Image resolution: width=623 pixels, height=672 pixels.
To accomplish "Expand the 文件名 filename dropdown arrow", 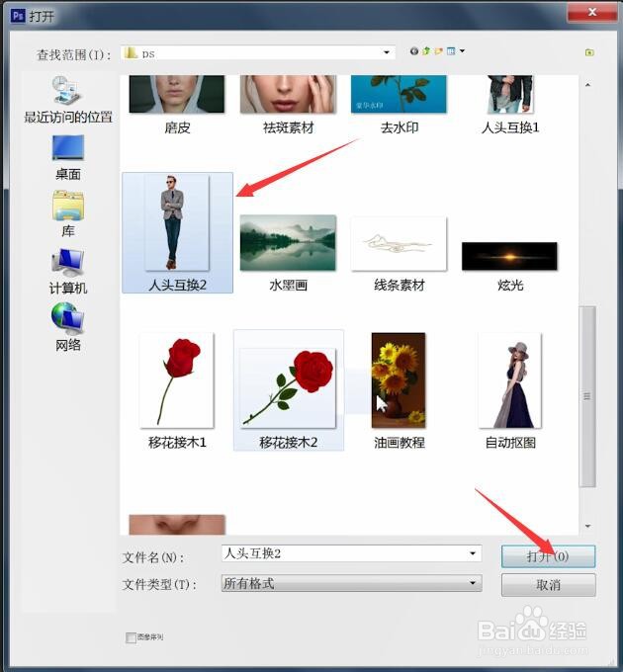I will point(473,553).
